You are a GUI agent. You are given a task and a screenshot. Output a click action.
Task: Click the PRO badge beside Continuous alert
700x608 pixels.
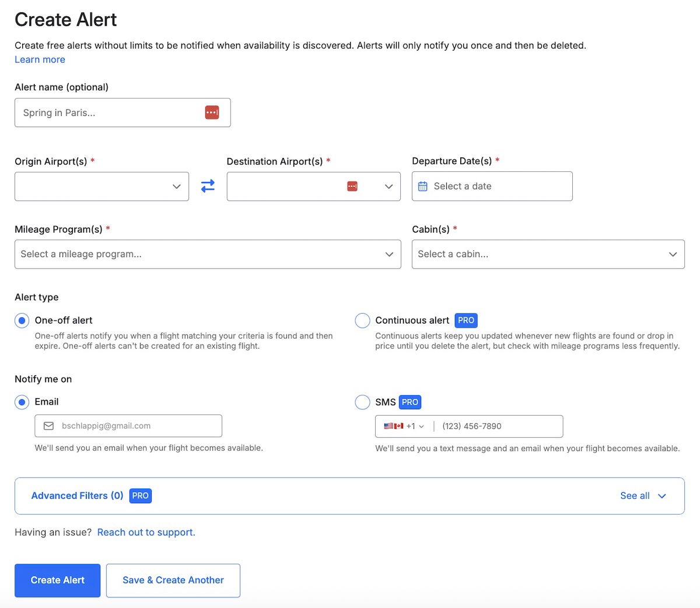(466, 321)
